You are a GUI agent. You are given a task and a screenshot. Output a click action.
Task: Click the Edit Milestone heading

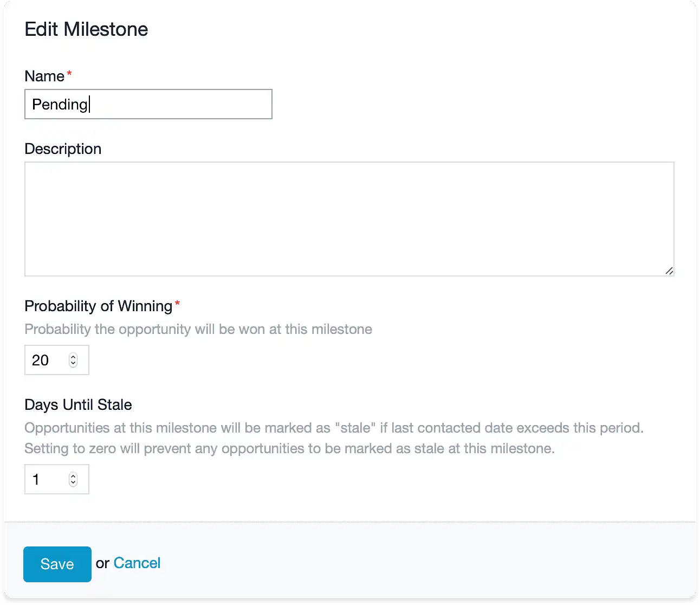(87, 29)
